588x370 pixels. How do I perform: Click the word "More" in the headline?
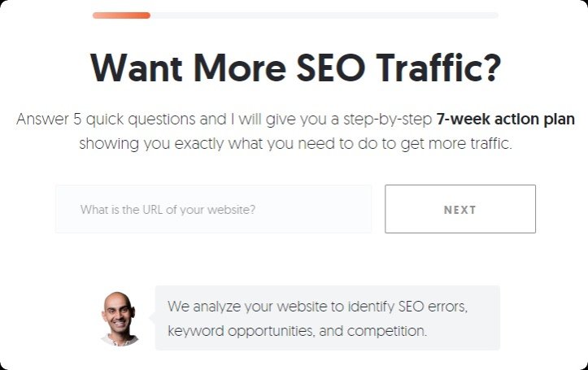[x=240, y=67]
